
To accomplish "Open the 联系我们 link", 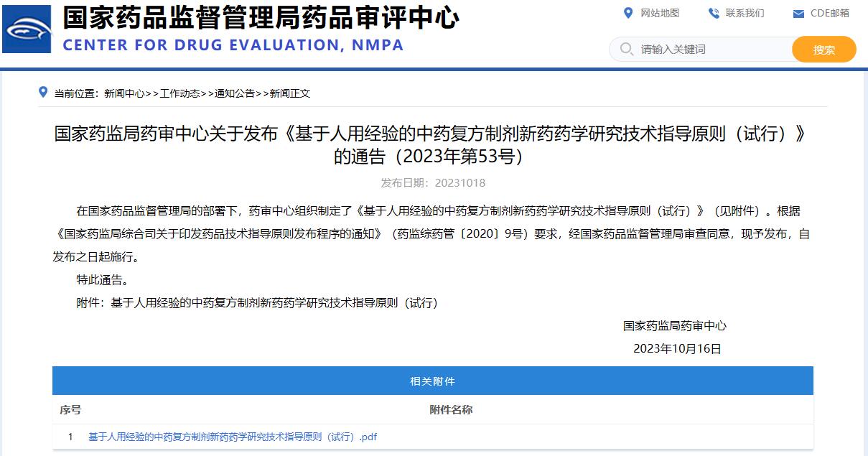I will pyautogui.click(x=745, y=13).
